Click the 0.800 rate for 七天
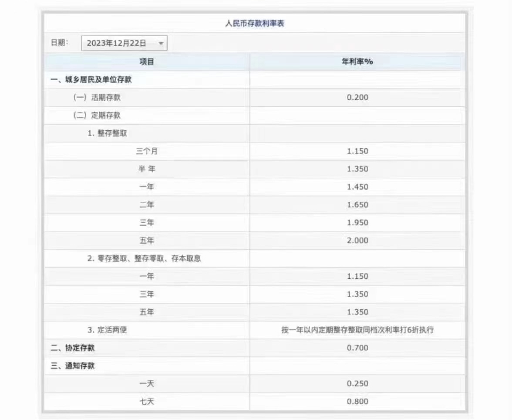512x420 pixels. click(x=357, y=402)
